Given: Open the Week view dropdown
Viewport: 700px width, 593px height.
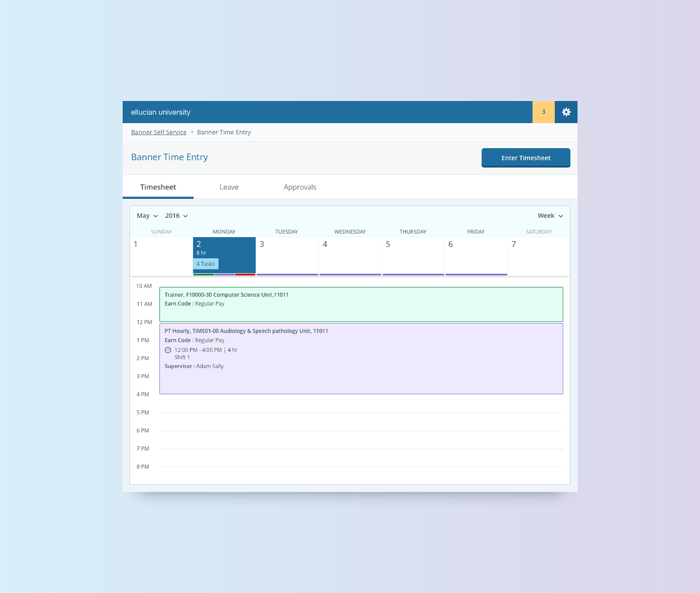Looking at the screenshot, I should tap(550, 216).
